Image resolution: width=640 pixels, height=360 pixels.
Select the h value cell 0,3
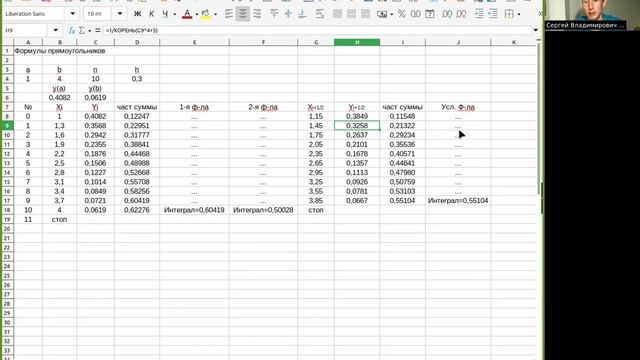[x=137, y=79]
